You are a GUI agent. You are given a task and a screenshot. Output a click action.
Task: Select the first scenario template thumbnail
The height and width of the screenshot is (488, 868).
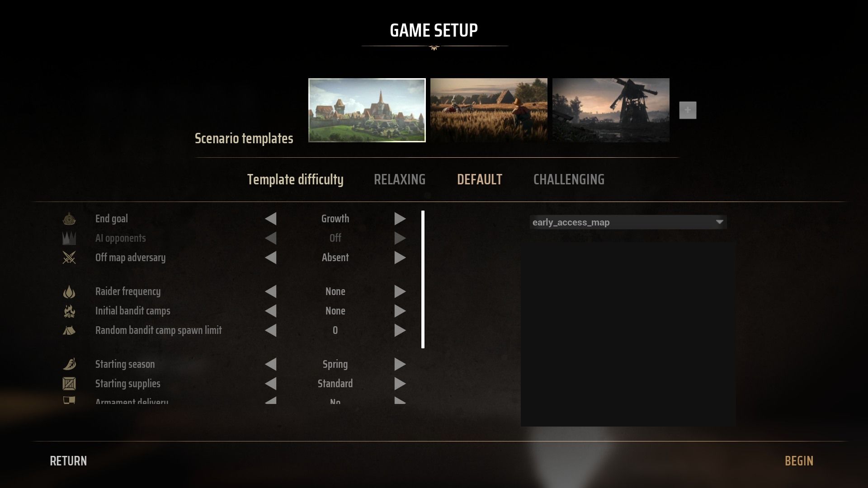367,110
